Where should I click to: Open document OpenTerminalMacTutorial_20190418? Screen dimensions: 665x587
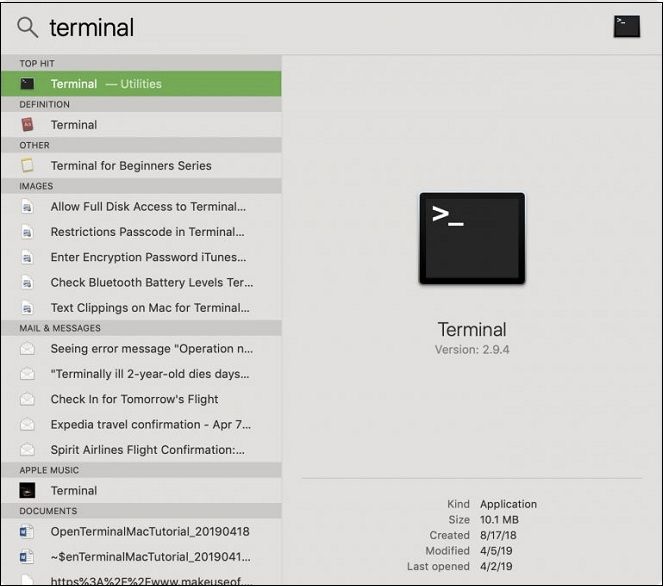click(141, 531)
